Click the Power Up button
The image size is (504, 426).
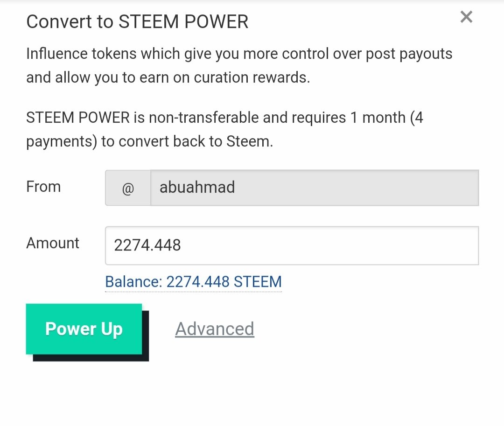coord(84,329)
